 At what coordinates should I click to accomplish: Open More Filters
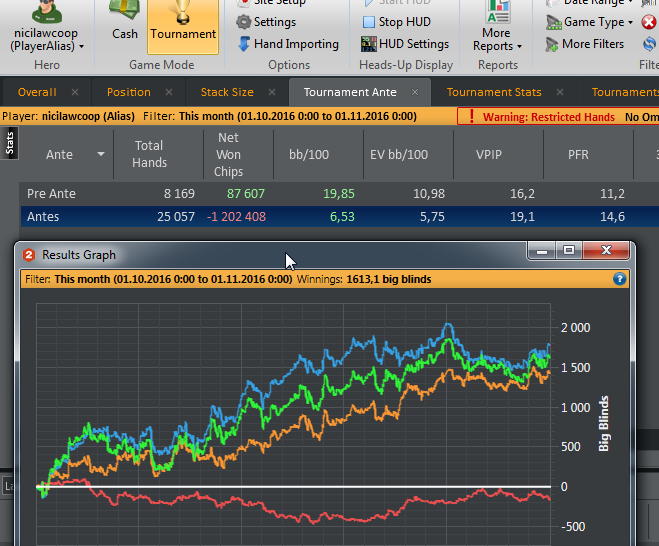coord(585,44)
